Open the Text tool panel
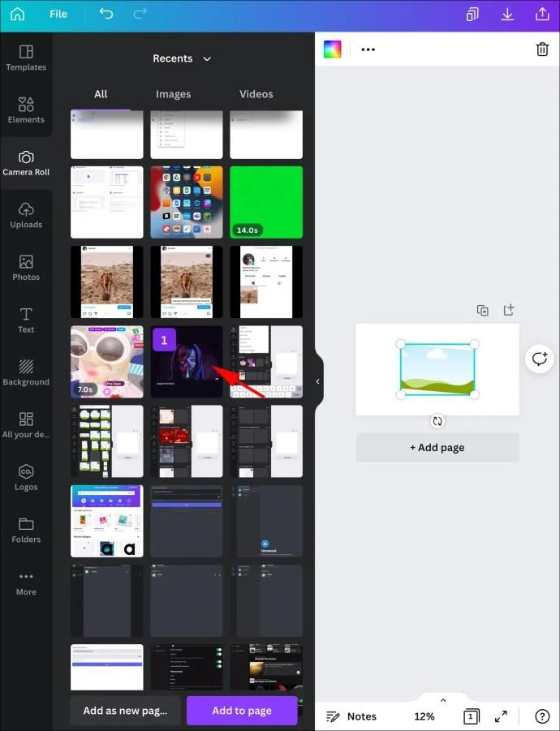The image size is (560, 731). click(x=26, y=320)
